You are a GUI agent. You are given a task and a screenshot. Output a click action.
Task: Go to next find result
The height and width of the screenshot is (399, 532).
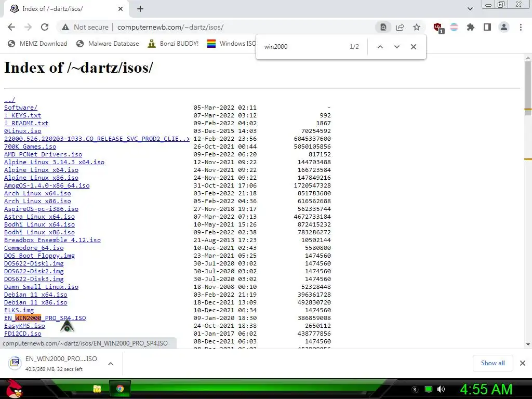coord(397,47)
